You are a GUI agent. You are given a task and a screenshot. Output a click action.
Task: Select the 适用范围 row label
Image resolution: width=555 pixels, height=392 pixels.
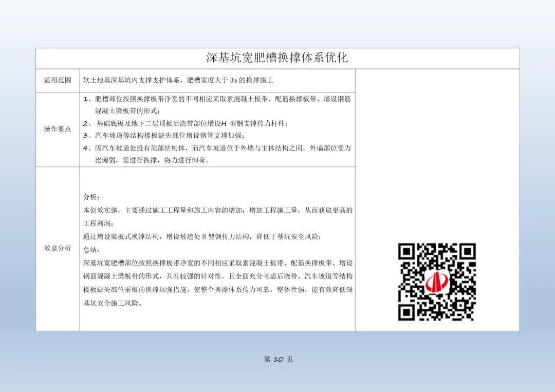[x=58, y=80]
